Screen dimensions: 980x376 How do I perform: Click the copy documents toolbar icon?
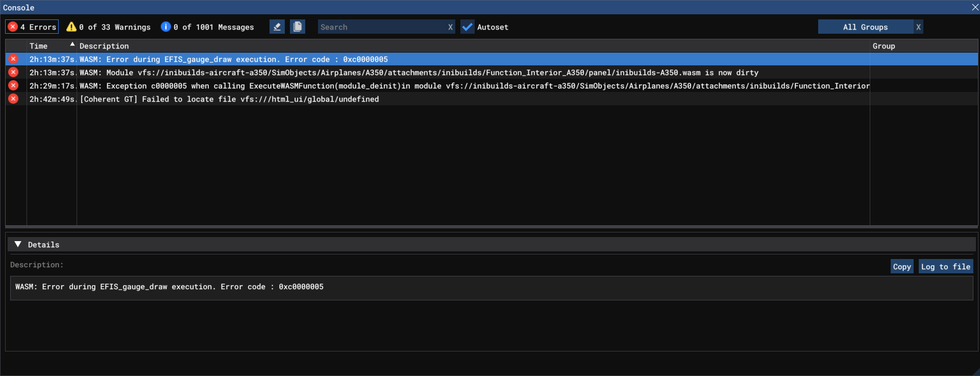(298, 27)
